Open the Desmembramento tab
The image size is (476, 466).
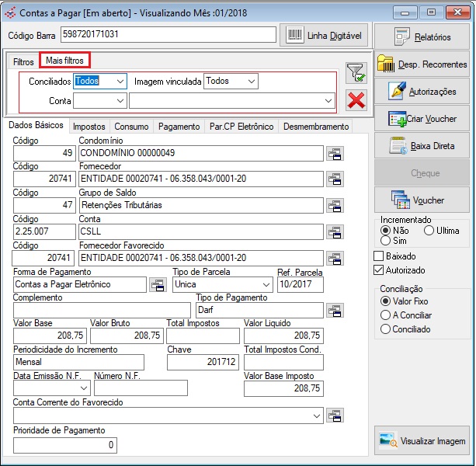tap(314, 127)
